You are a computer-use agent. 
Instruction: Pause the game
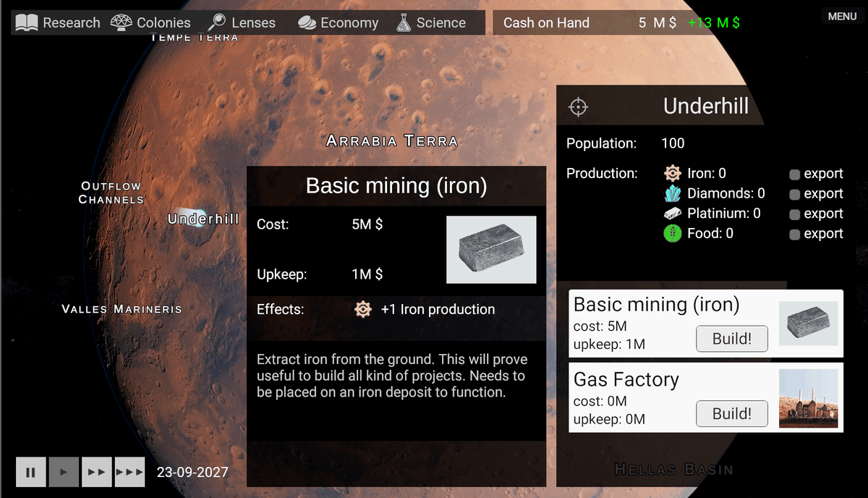coord(31,472)
